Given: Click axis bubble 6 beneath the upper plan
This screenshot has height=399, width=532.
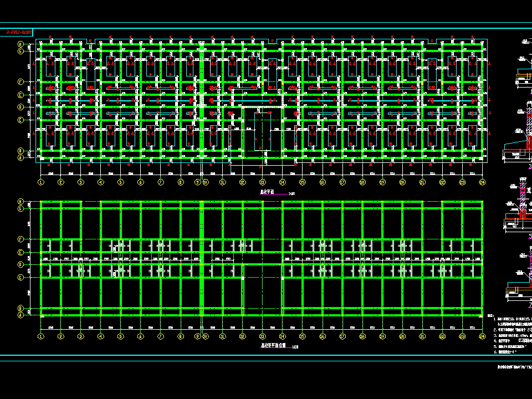Looking at the screenshot, I should click(x=140, y=182).
